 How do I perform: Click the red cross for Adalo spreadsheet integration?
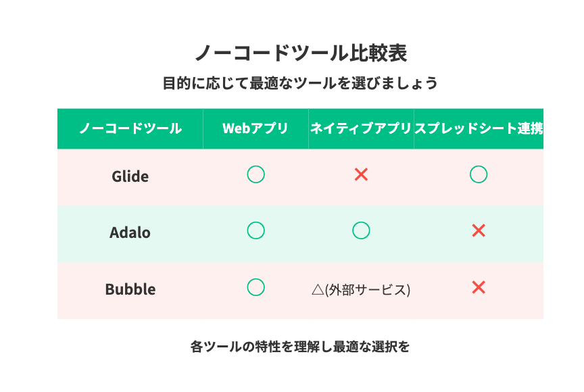tap(479, 231)
